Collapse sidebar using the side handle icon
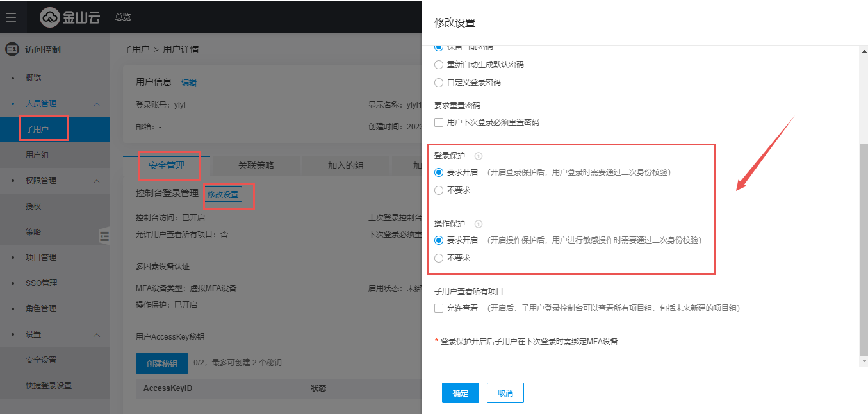Screen dimensions: 868x414 [x=104, y=236]
